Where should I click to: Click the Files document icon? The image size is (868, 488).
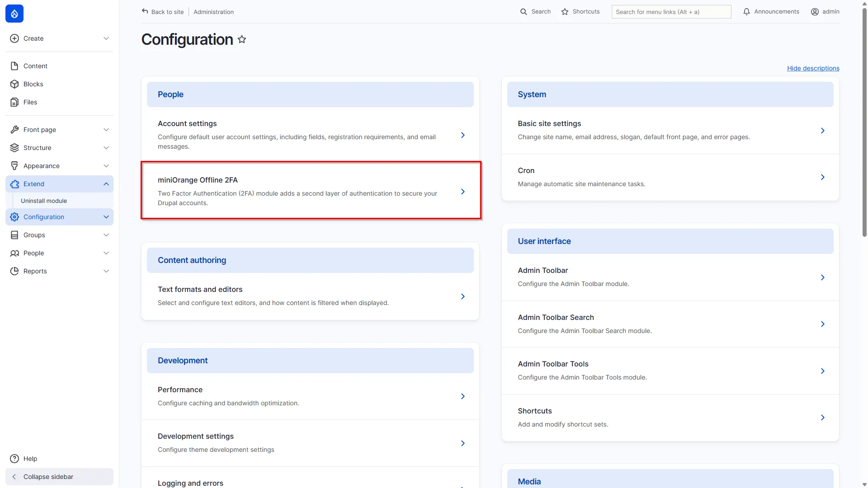[14, 102]
